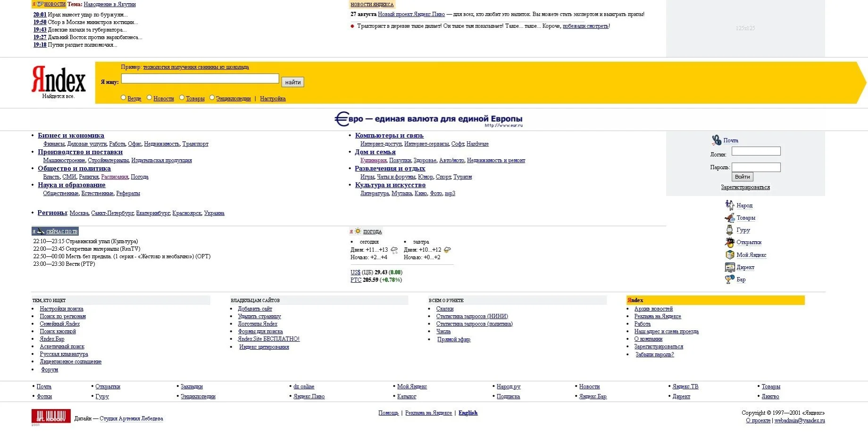Click the main search input field
This screenshot has width=868, height=435.
(x=200, y=79)
